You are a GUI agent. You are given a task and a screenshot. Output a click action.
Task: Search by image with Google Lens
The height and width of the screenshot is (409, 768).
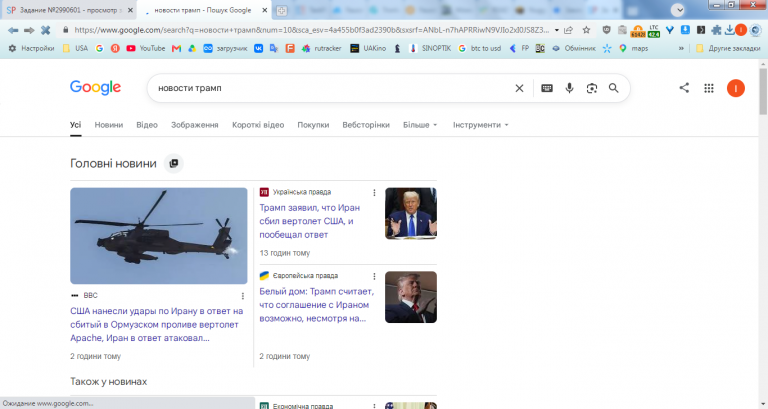pos(592,88)
